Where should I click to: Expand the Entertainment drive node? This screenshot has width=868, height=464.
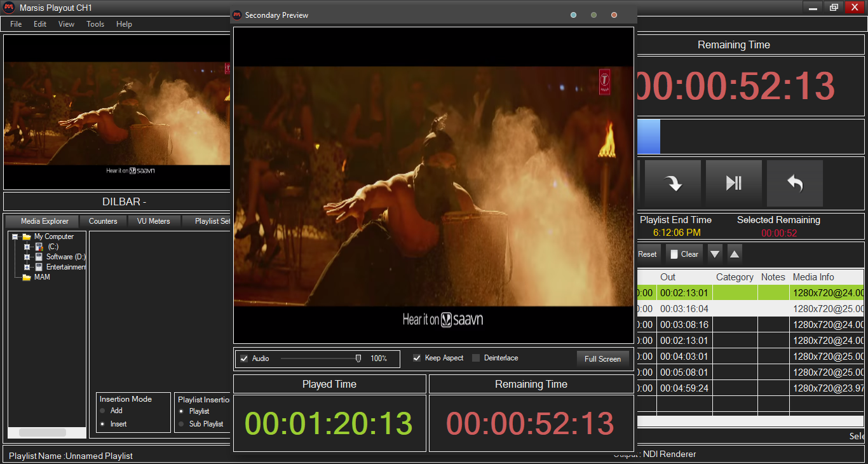tap(27, 267)
